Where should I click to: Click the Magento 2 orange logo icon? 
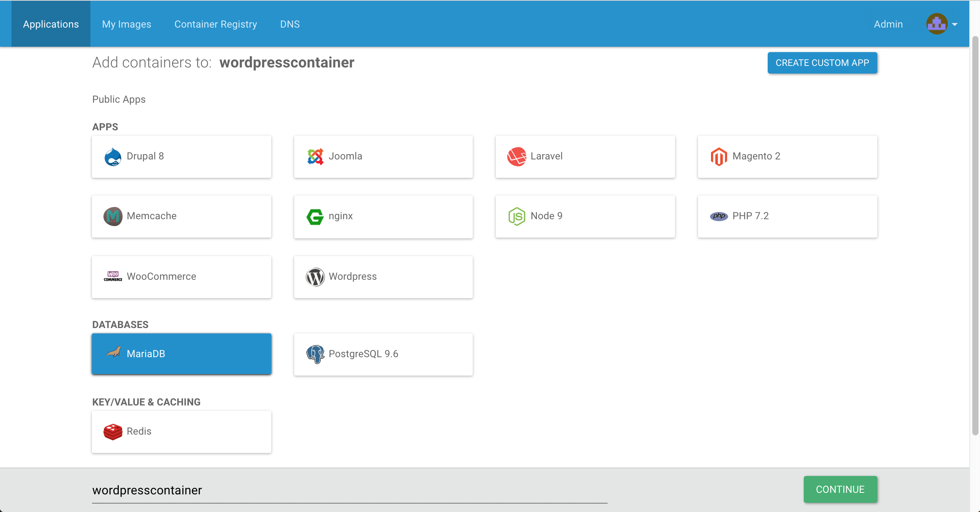pos(719,157)
